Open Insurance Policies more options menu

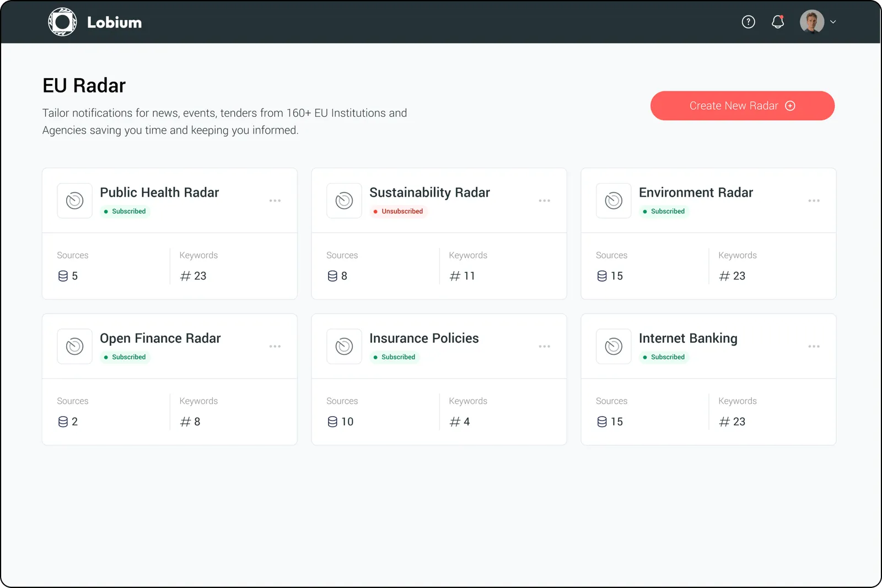tap(544, 347)
